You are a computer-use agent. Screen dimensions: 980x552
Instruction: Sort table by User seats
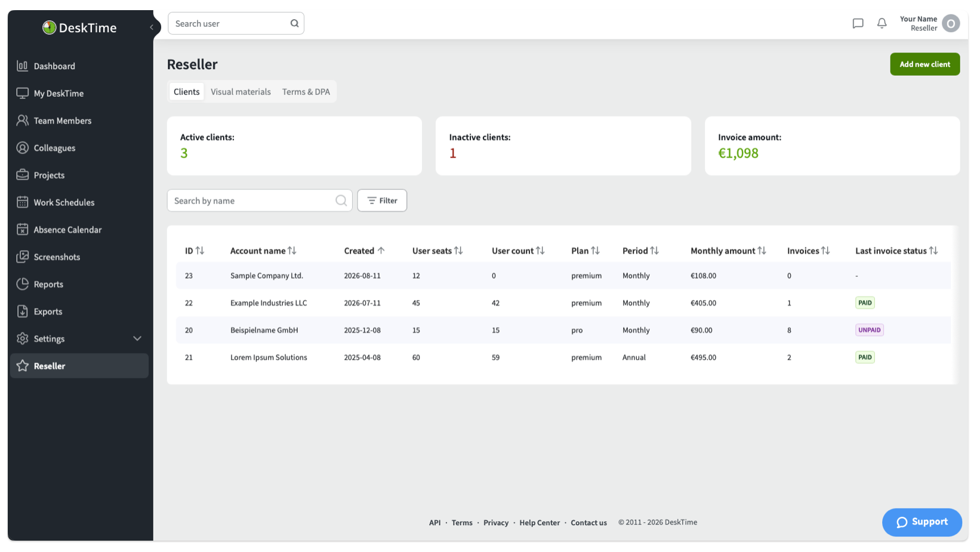point(437,251)
